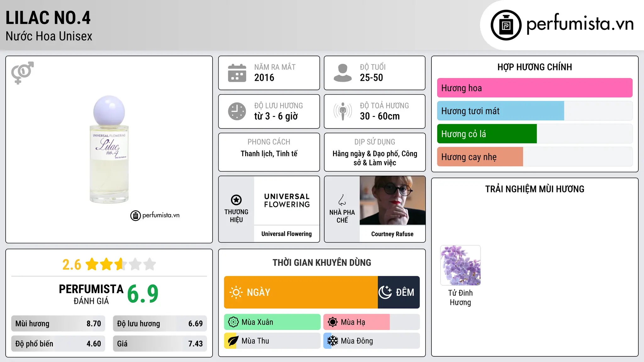Click the star rating row
This screenshot has width=644, height=362.
coord(121,264)
